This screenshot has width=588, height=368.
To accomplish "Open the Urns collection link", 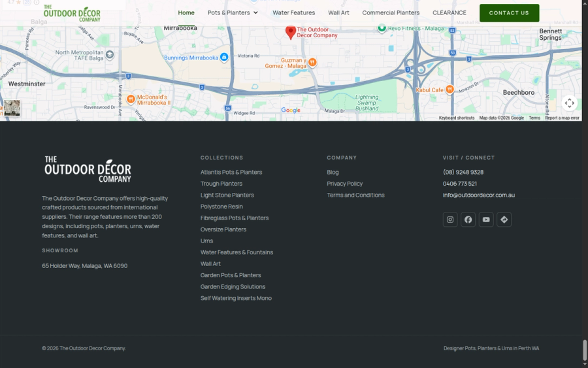I will tap(206, 241).
